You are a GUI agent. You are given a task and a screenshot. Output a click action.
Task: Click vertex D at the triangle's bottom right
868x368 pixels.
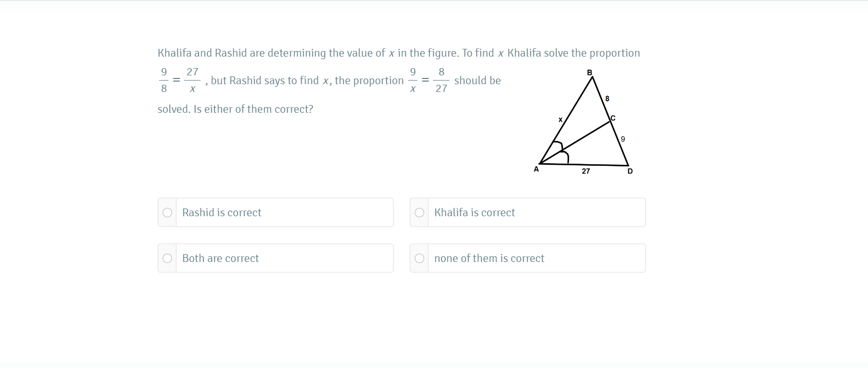[630, 170]
